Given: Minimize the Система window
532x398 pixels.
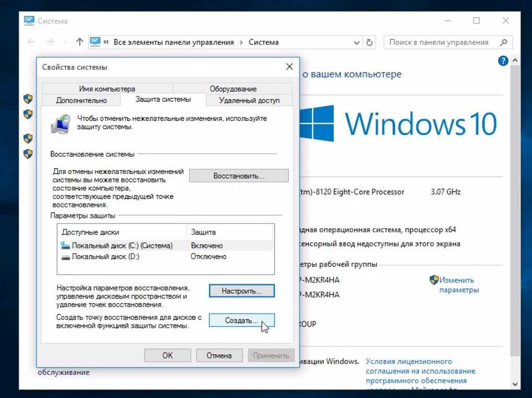Looking at the screenshot, I should 448,21.
